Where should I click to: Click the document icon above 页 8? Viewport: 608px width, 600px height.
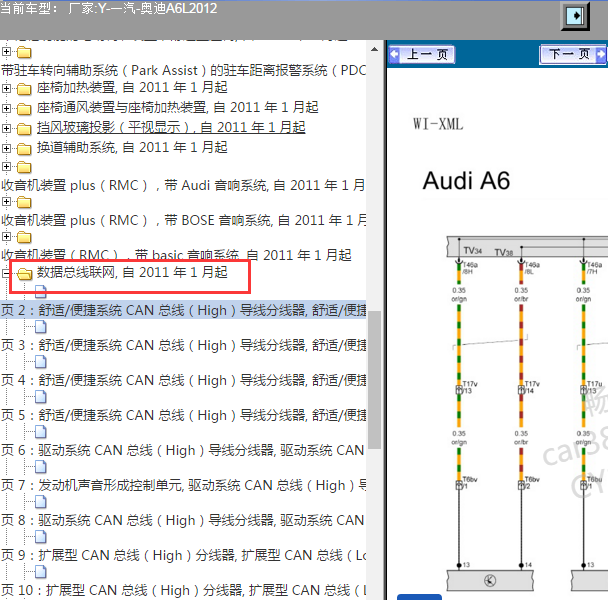pos(41,501)
